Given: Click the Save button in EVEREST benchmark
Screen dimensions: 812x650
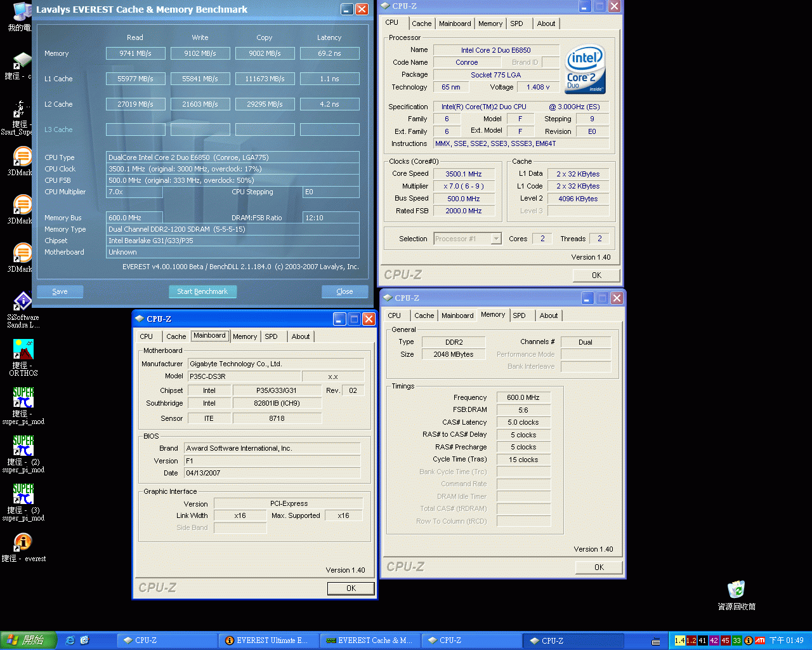Looking at the screenshot, I should (60, 291).
